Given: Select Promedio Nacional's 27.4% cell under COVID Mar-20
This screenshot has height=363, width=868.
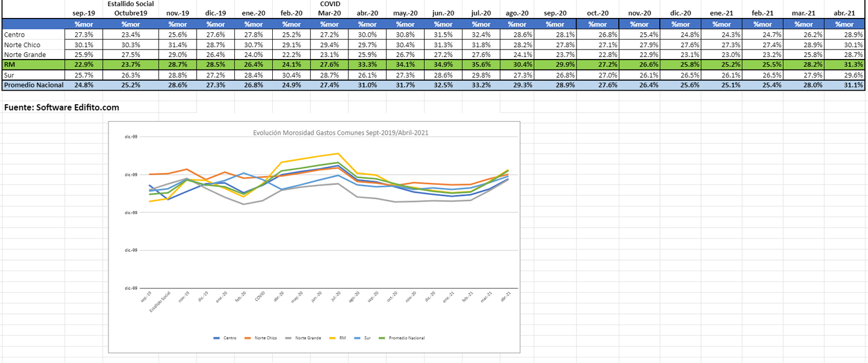Looking at the screenshot, I should point(329,85).
